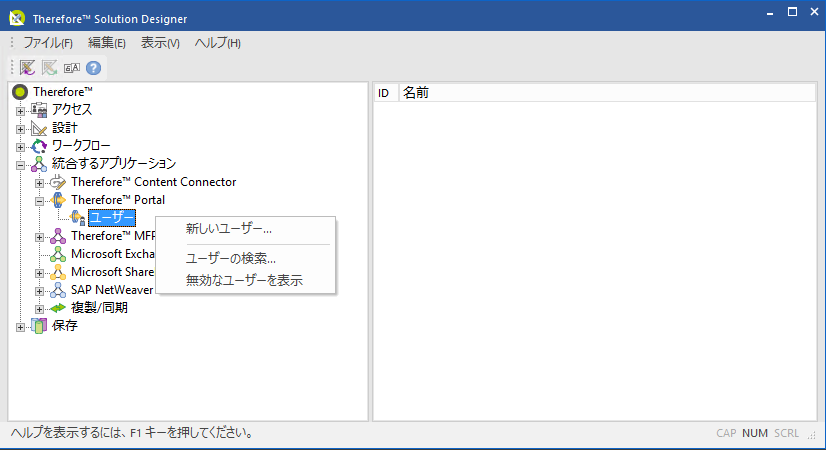
Task: Click the SCRL status bar indicator
Action: click(786, 433)
